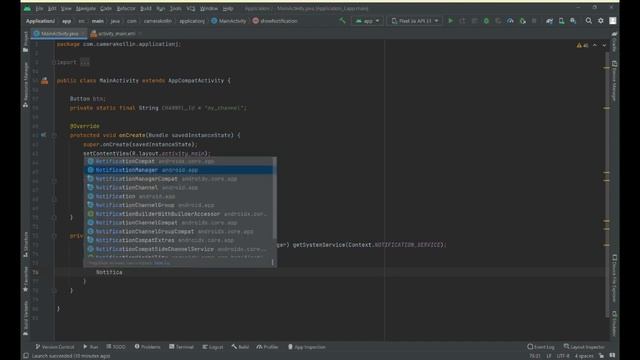This screenshot has width=640, height=360.
Task: Click the showNotification breadcrumb in navigation bar
Action: pos(275,21)
